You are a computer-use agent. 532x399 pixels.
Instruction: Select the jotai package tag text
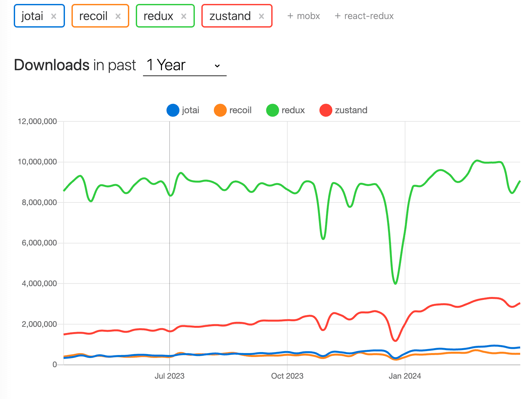pos(32,16)
